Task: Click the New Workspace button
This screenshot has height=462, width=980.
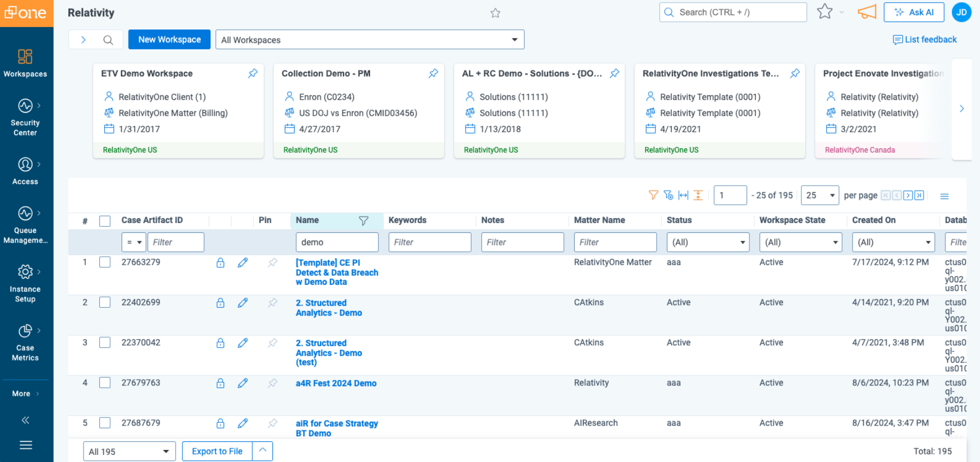Action: tap(169, 40)
